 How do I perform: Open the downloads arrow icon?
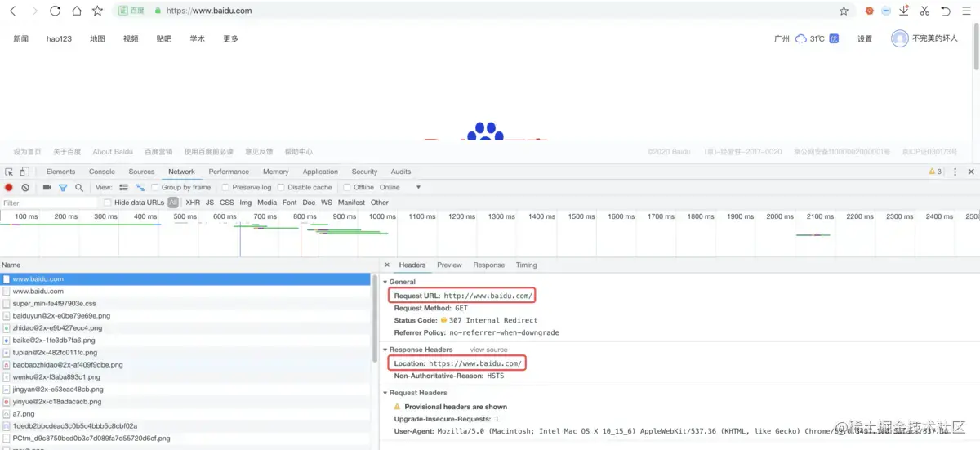click(904, 11)
